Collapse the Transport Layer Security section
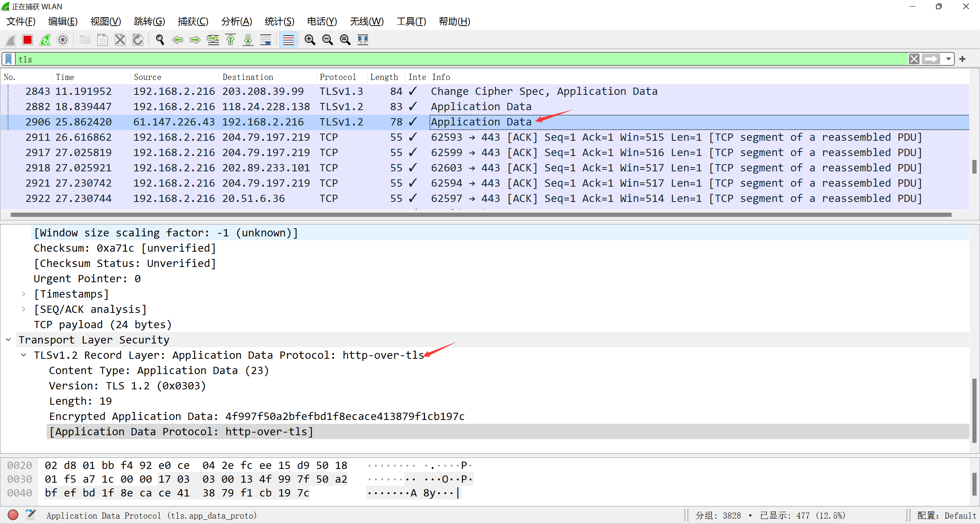 coord(8,340)
